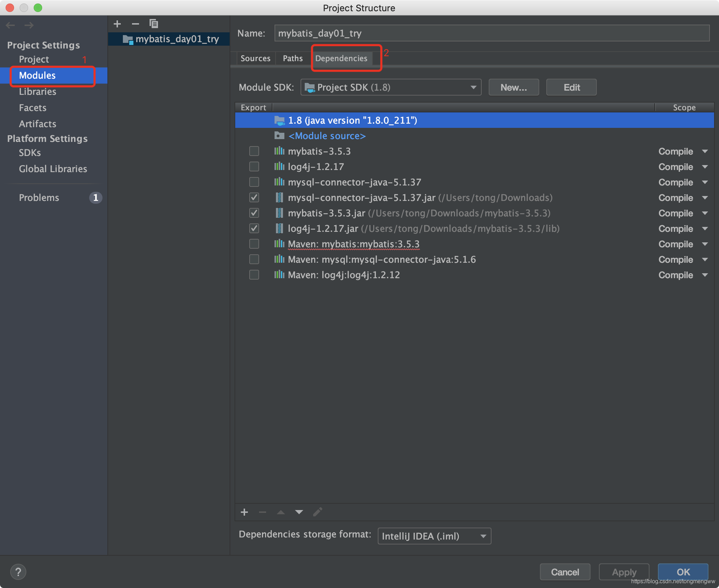The width and height of the screenshot is (719, 588).
Task: Click the remove module minus icon
Action: click(x=136, y=24)
